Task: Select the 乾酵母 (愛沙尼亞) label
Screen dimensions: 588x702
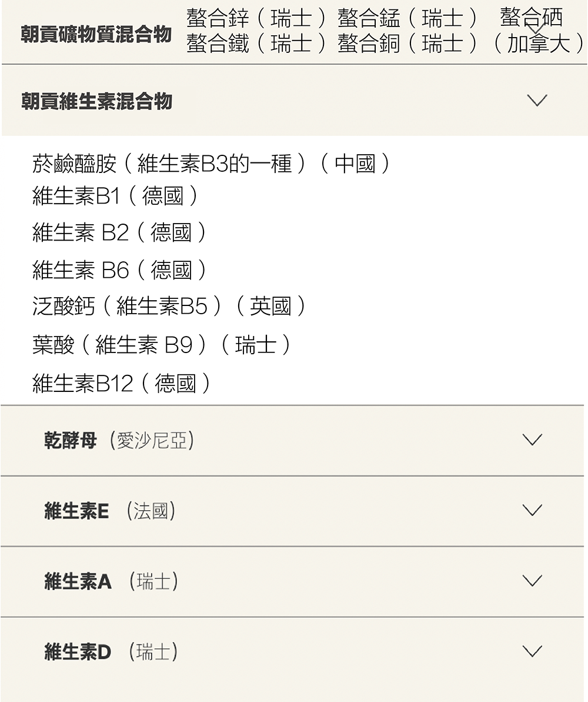Action: click(119, 440)
